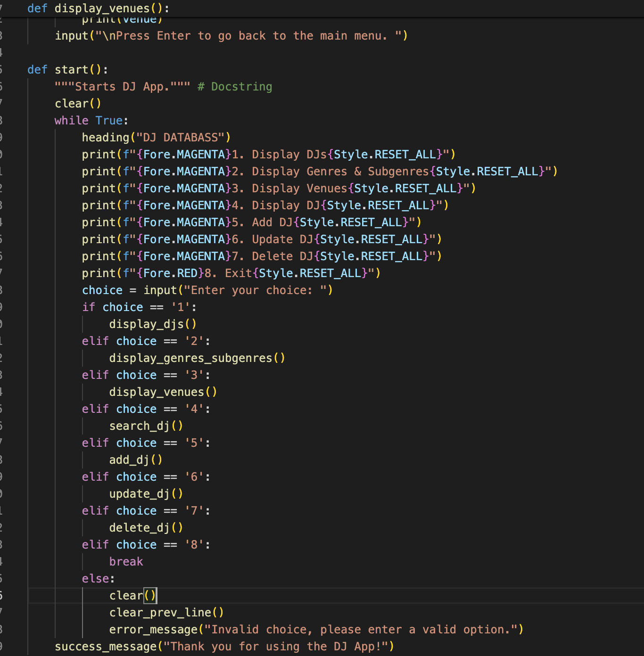Click the print line "7. Delete DJ"

[x=262, y=256]
